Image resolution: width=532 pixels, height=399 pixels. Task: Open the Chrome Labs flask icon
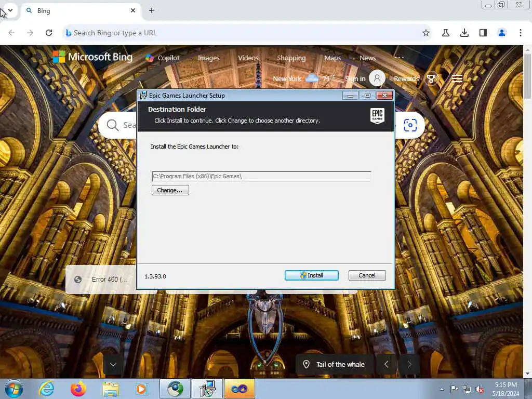point(445,33)
